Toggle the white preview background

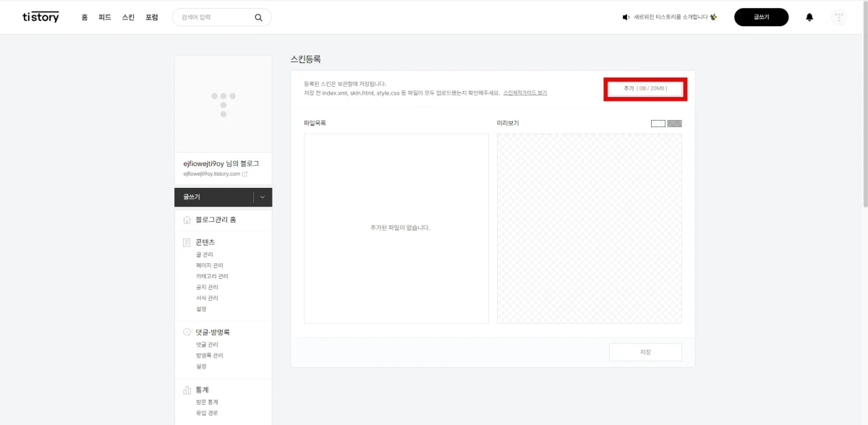657,123
